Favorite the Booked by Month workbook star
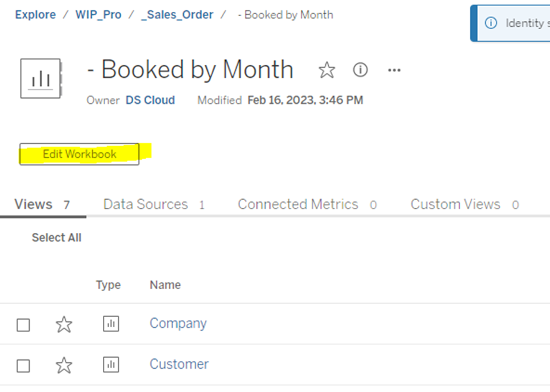Viewport: 550px width, 392px height. [326, 70]
